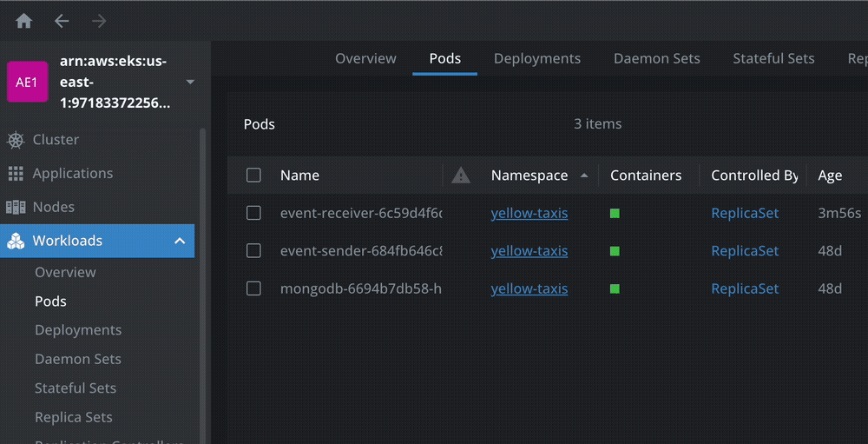Open Cluster in the sidebar
Screen dimensions: 868x444
pyautogui.click(x=56, y=140)
